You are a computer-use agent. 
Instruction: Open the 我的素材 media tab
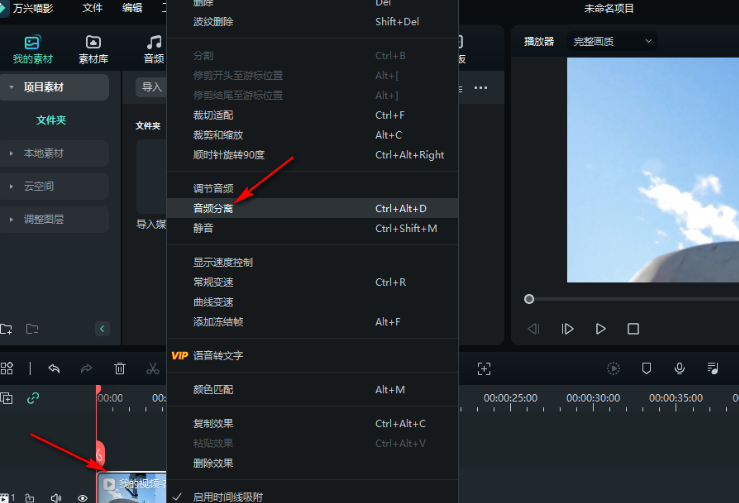[x=33, y=49]
